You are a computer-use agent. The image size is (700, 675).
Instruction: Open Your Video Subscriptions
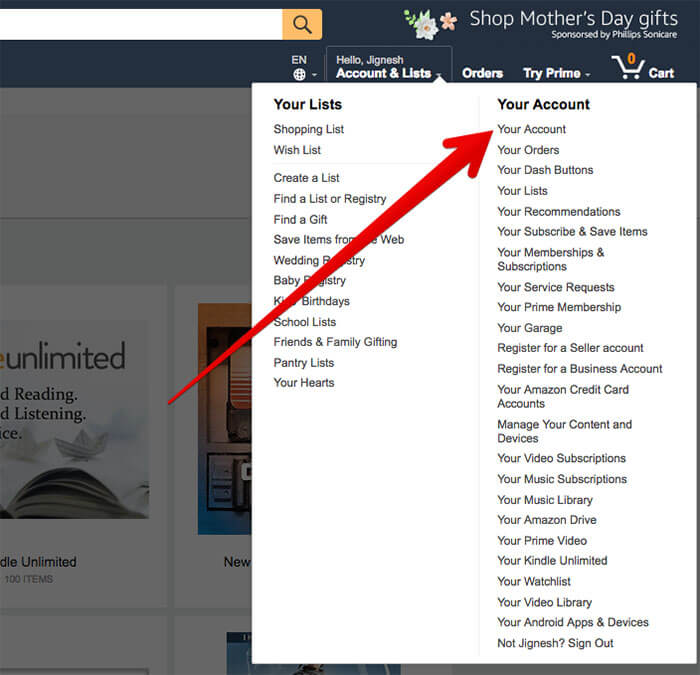click(x=561, y=458)
